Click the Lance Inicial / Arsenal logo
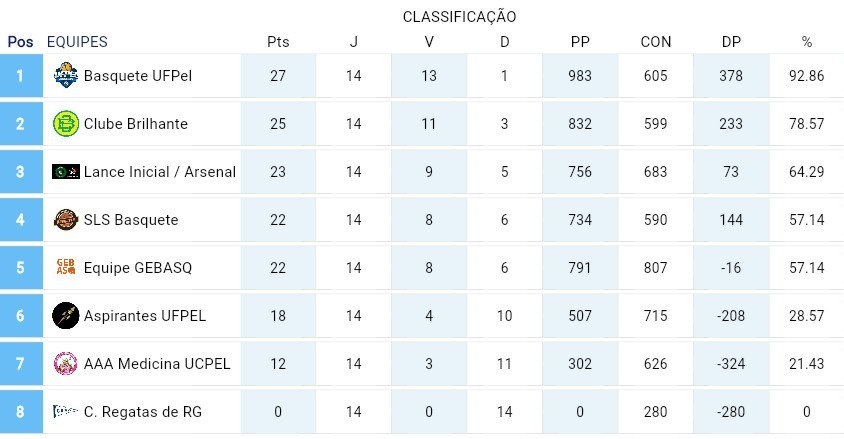The image size is (844, 439). [x=66, y=172]
